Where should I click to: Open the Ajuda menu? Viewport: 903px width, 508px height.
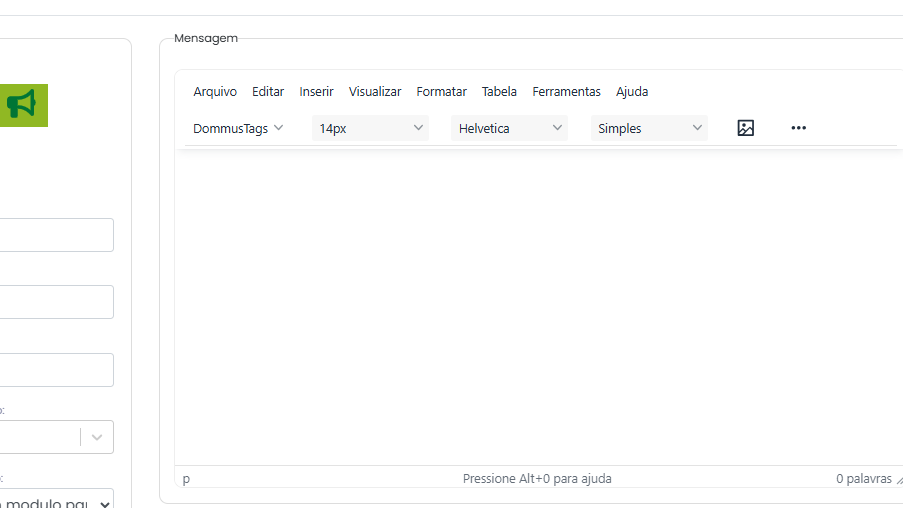pos(632,91)
